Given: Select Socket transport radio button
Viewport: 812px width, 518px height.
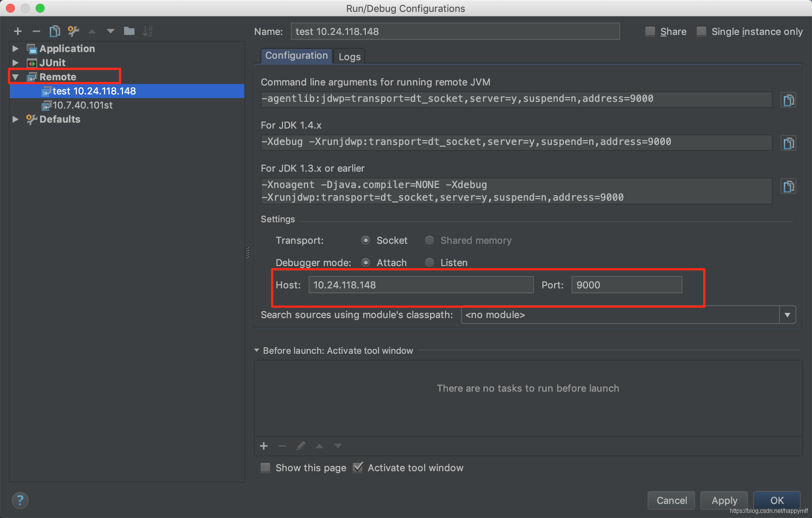Looking at the screenshot, I should pyautogui.click(x=366, y=240).
